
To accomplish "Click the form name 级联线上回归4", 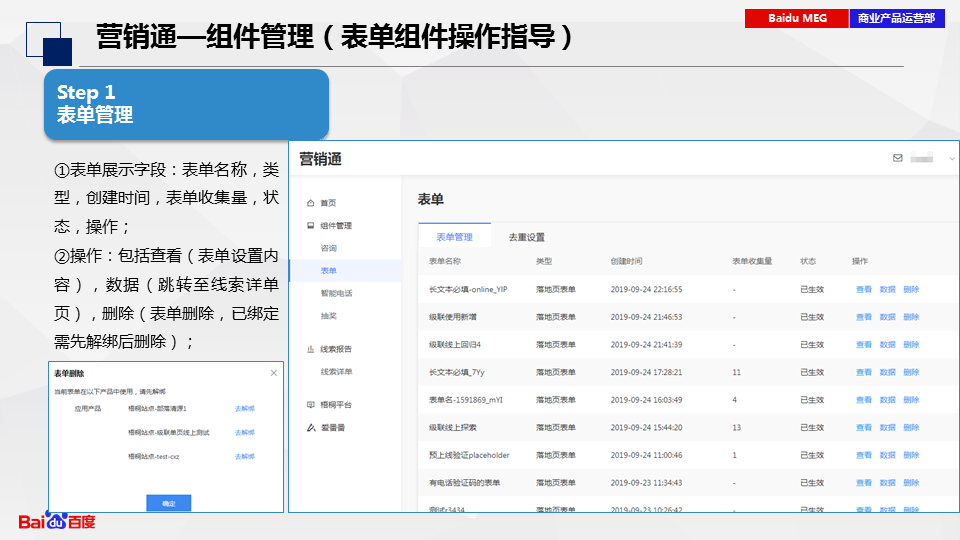I will click(455, 345).
